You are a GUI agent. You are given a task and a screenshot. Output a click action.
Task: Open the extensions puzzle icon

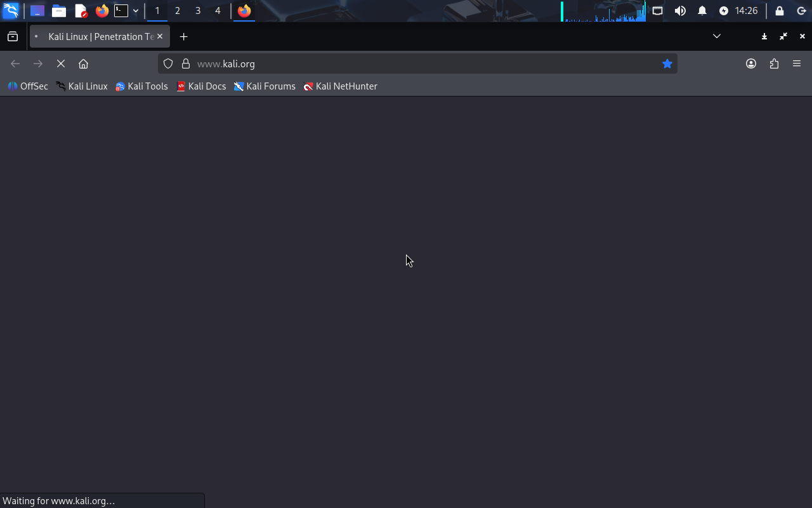tap(774, 63)
